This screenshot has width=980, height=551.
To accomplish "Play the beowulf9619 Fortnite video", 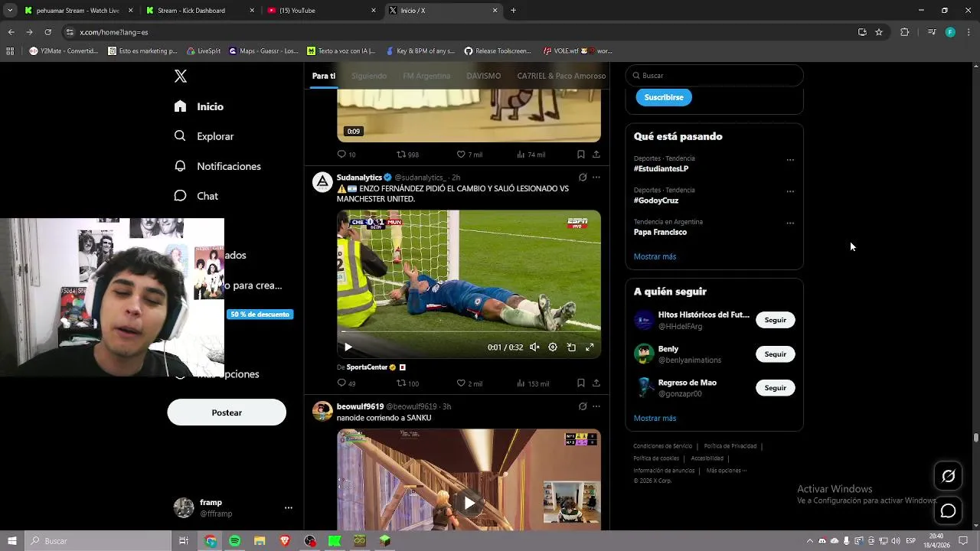I will 469,503.
